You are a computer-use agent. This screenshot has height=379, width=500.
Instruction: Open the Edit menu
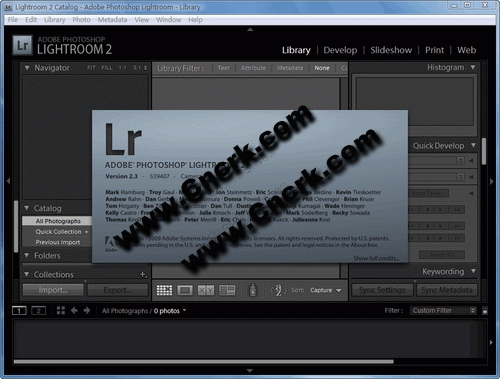[x=31, y=20]
